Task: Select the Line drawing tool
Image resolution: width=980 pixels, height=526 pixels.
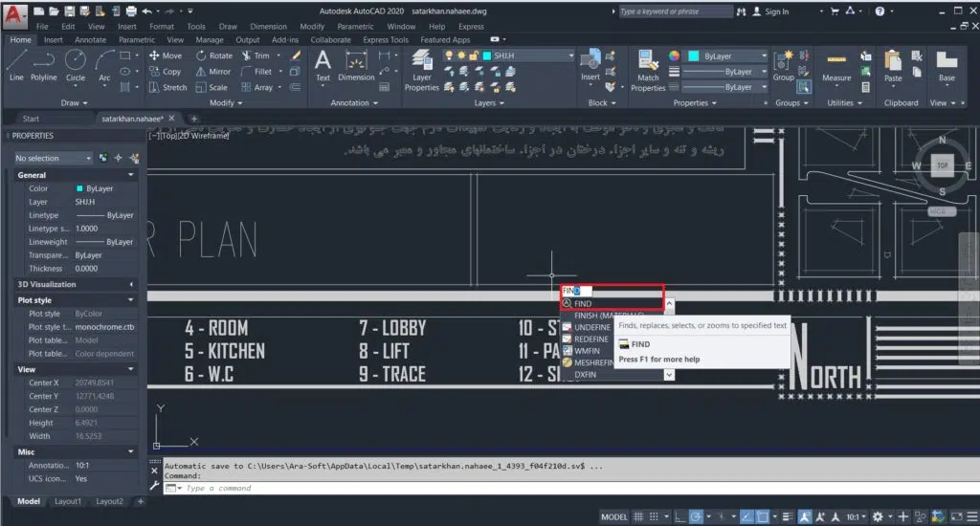Action: [x=16, y=64]
